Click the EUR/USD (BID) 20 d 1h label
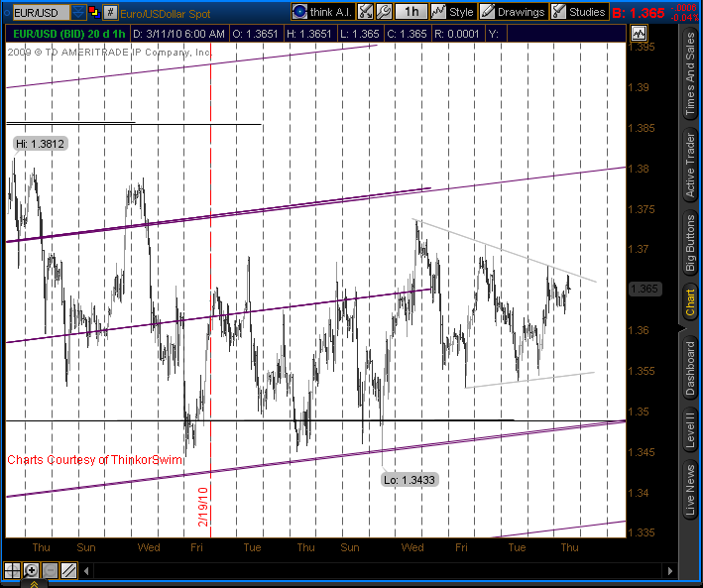 pos(68,34)
